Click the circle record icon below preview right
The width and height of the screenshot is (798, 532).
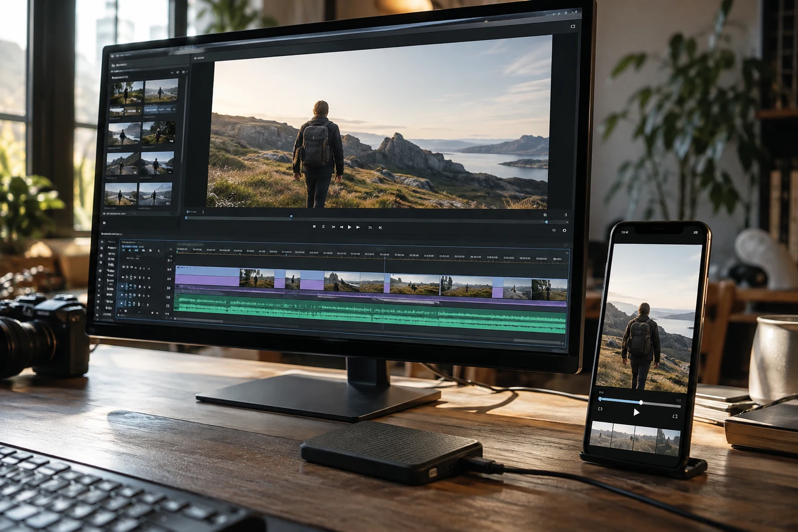coord(564,230)
